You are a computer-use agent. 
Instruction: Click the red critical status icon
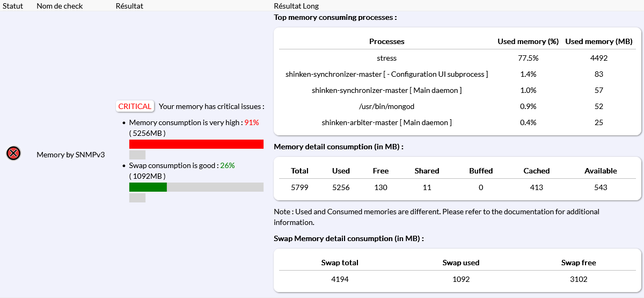13,154
